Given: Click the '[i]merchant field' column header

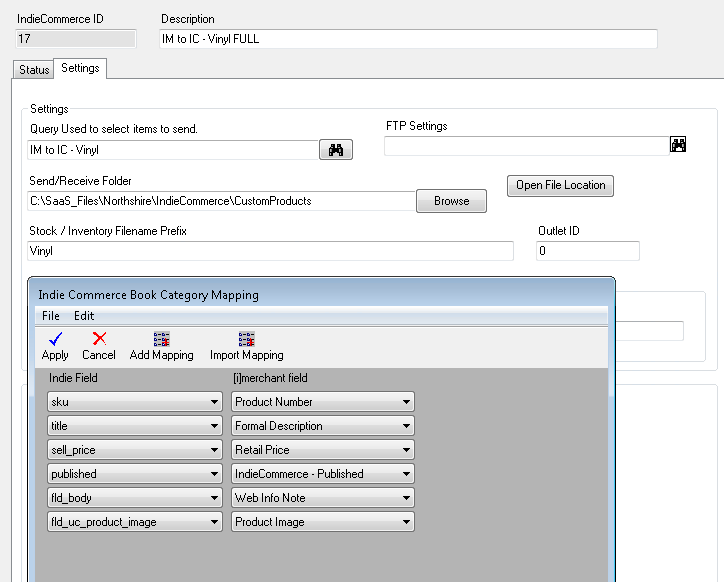Looking at the screenshot, I should tap(270, 378).
